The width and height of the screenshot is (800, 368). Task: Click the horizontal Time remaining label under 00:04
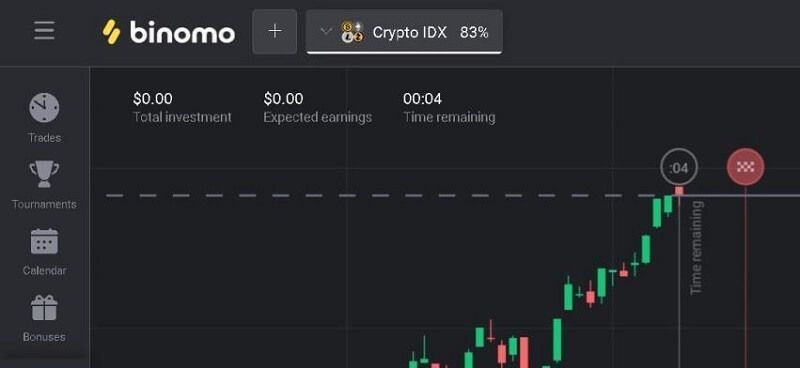(x=449, y=117)
